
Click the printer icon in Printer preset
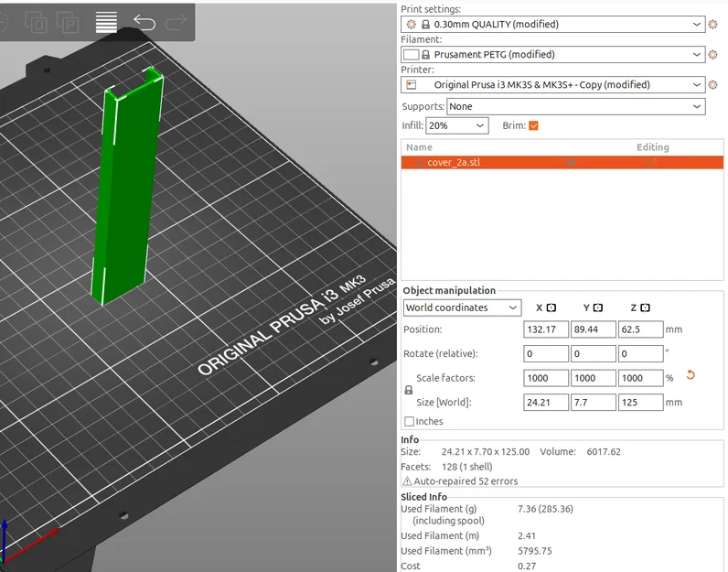click(412, 84)
